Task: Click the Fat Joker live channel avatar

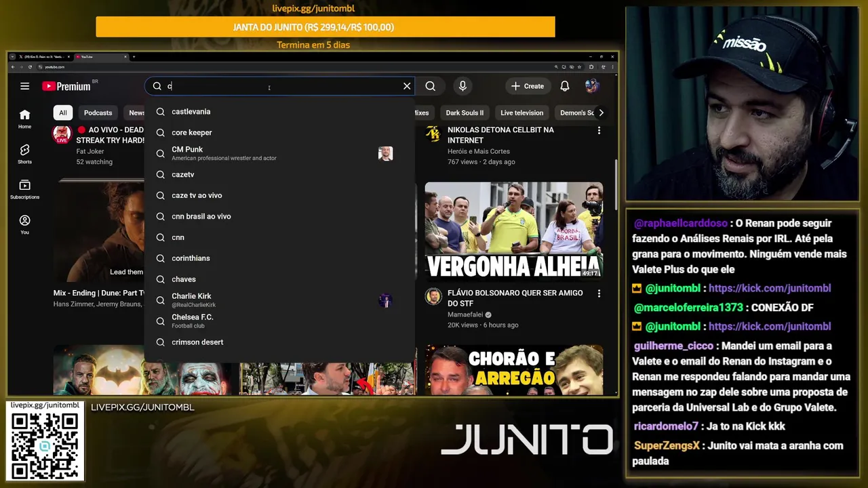Action: point(62,134)
